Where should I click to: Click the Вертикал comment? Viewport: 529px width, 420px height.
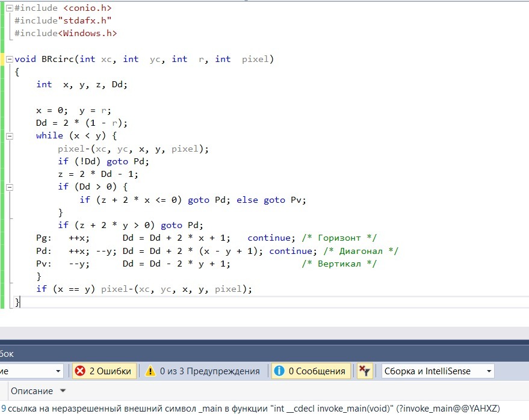tap(339, 264)
